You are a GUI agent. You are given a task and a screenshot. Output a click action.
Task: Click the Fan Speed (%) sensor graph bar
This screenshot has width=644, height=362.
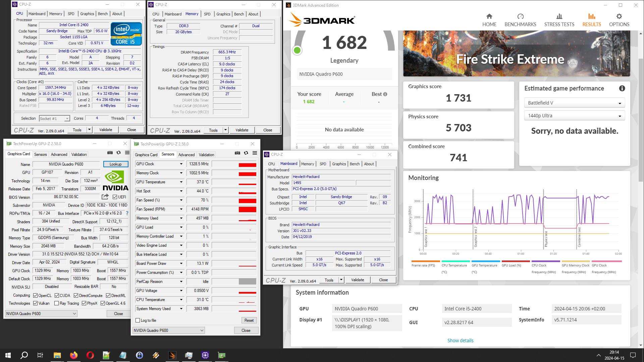click(x=234, y=200)
